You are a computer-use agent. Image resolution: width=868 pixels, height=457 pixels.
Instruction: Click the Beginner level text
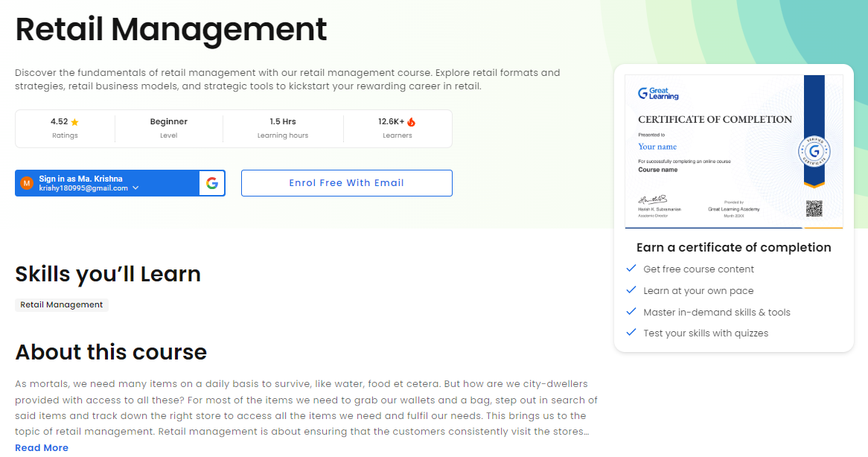click(169, 122)
